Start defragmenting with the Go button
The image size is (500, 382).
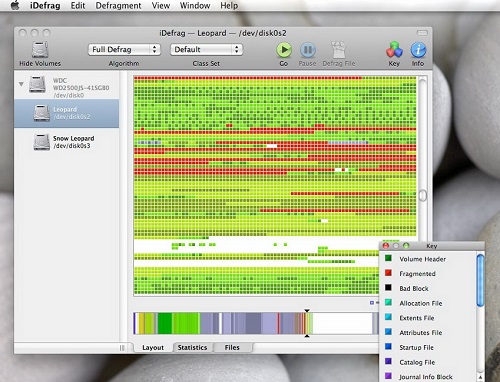284,50
